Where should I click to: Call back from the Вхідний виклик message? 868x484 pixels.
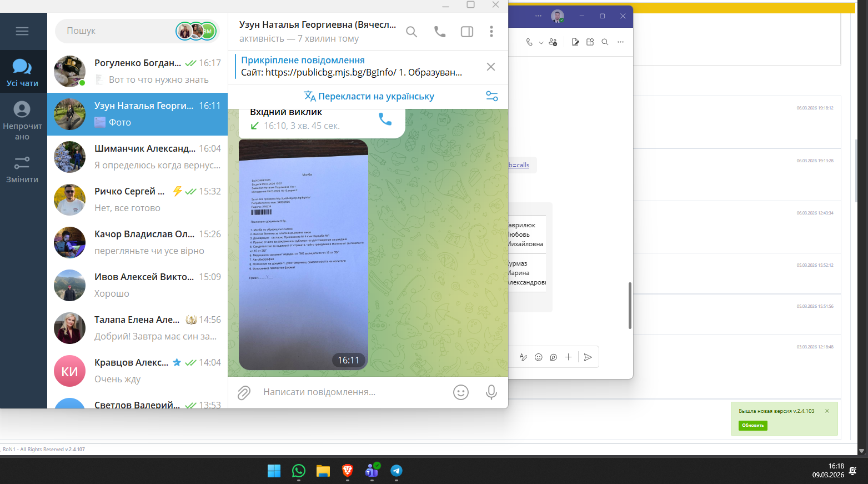pos(385,119)
